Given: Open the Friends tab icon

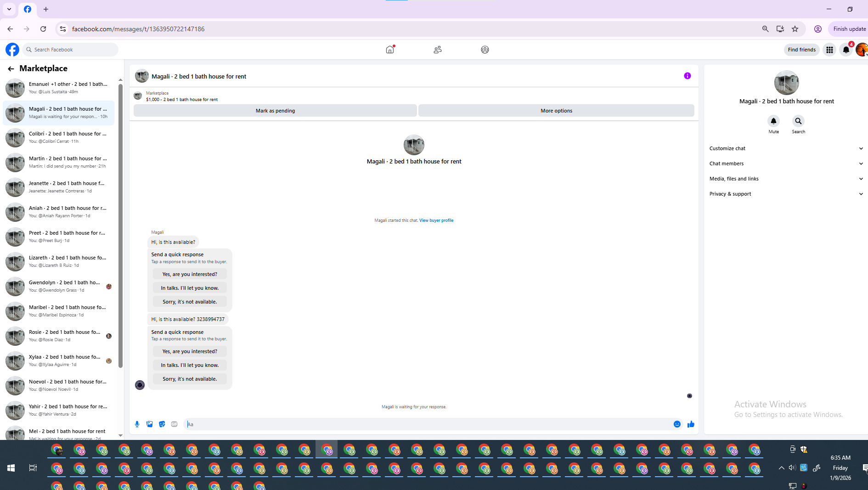Looking at the screenshot, I should pos(438,50).
